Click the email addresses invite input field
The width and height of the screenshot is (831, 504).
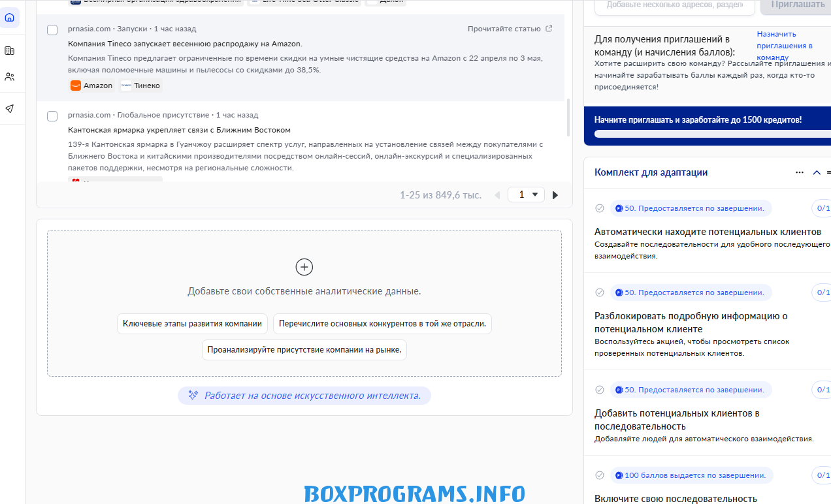(674, 5)
